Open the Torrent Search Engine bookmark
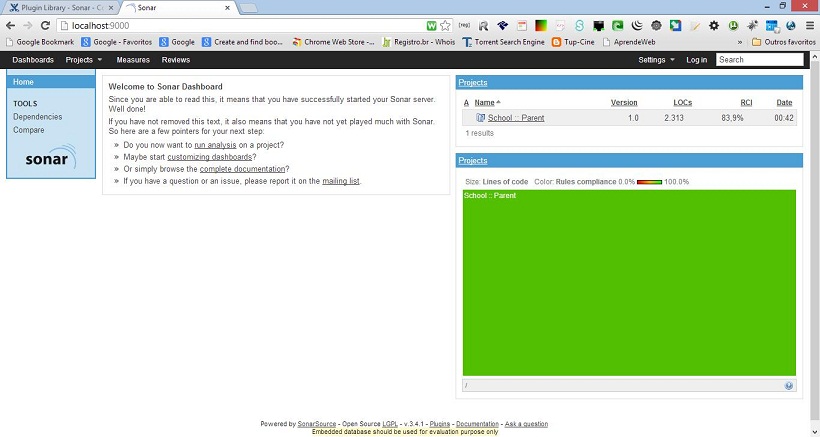Screen dimensions: 820x437 tap(504, 42)
